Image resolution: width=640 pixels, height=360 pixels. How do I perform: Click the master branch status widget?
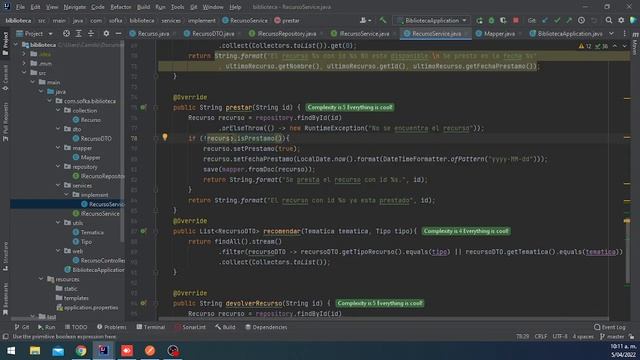612,337
